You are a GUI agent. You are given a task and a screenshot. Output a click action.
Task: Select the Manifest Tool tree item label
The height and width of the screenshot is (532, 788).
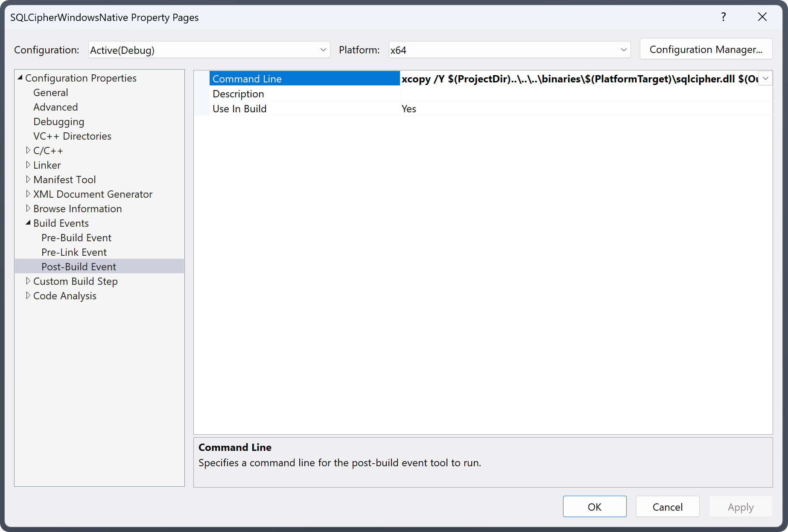[x=64, y=180]
